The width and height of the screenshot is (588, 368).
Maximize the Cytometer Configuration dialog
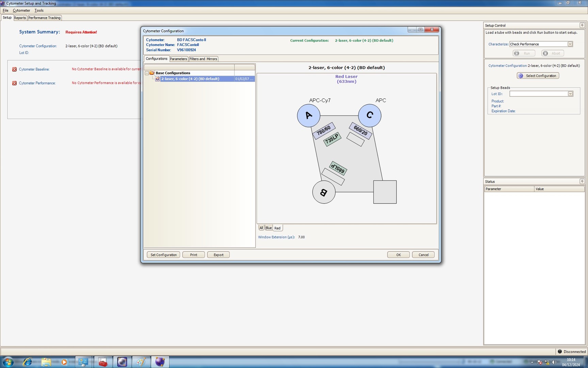(421, 30)
